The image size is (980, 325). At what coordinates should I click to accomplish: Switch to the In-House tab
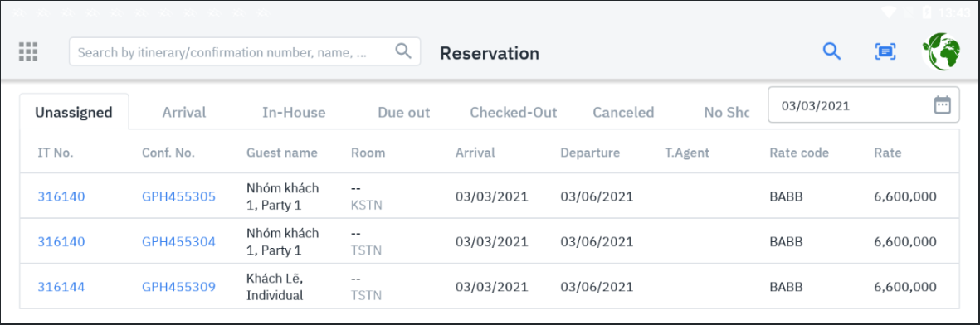pyautogui.click(x=294, y=113)
